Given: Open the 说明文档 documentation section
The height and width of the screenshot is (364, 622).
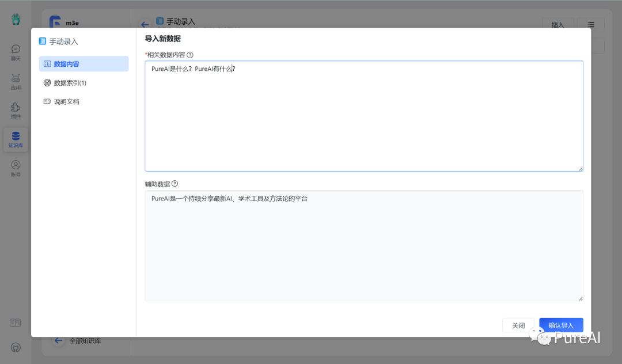Looking at the screenshot, I should (84, 101).
